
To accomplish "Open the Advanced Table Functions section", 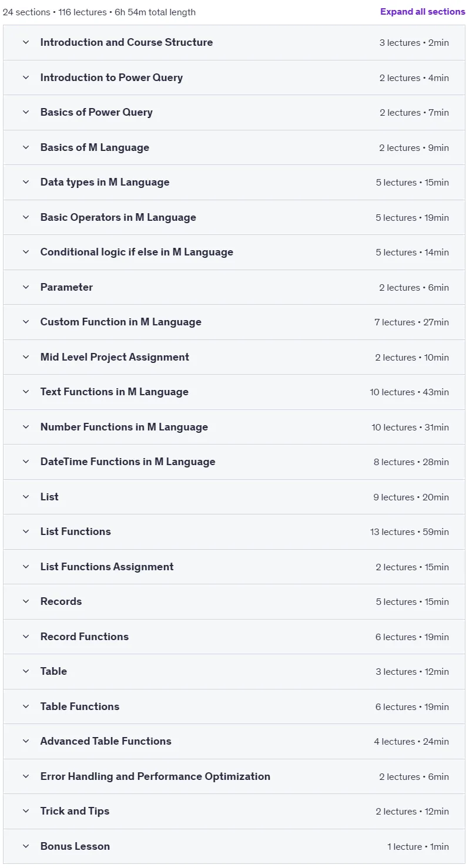I will coord(234,741).
